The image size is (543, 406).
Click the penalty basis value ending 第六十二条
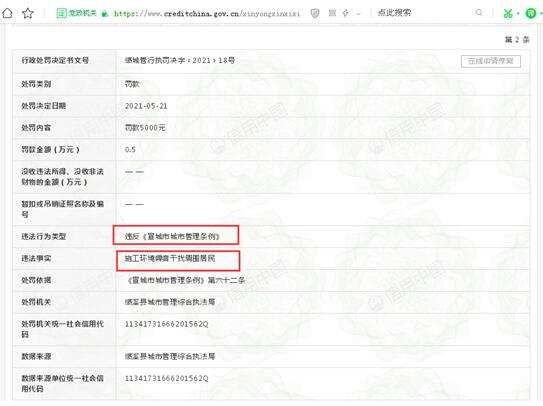(x=185, y=280)
